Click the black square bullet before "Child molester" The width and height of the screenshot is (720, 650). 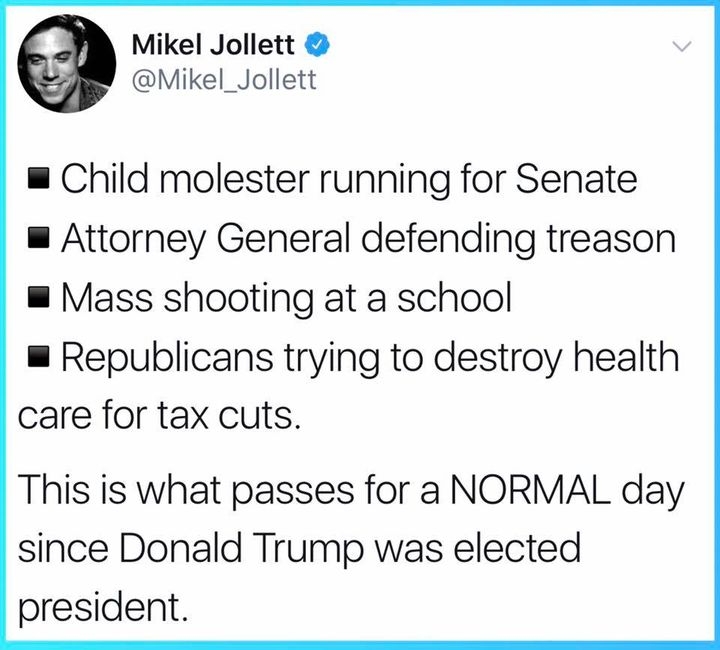pos(38,182)
